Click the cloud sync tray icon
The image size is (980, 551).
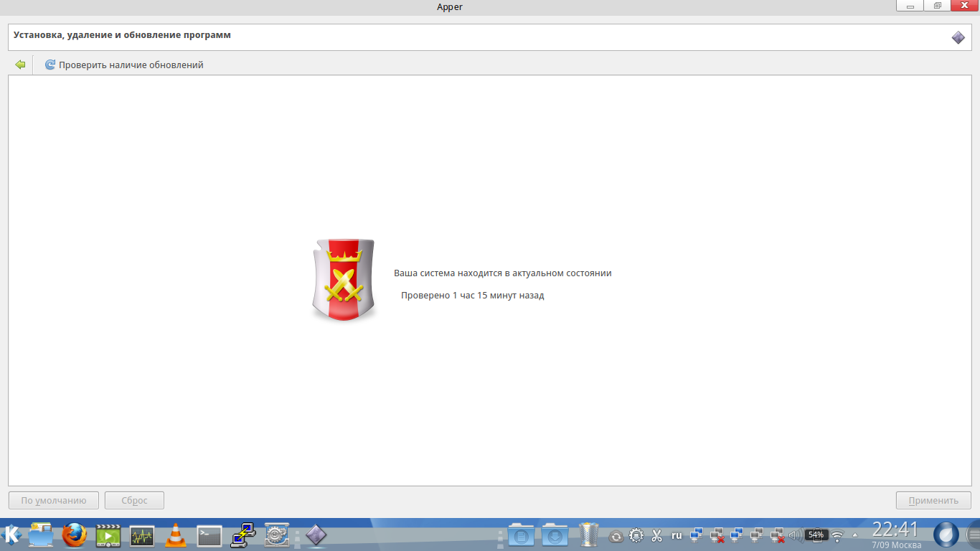tap(616, 536)
